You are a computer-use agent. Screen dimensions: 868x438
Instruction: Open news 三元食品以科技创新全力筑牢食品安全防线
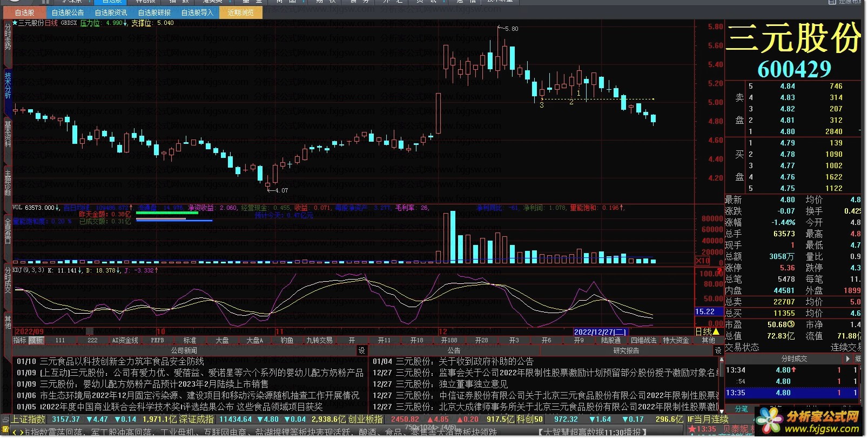122,361
